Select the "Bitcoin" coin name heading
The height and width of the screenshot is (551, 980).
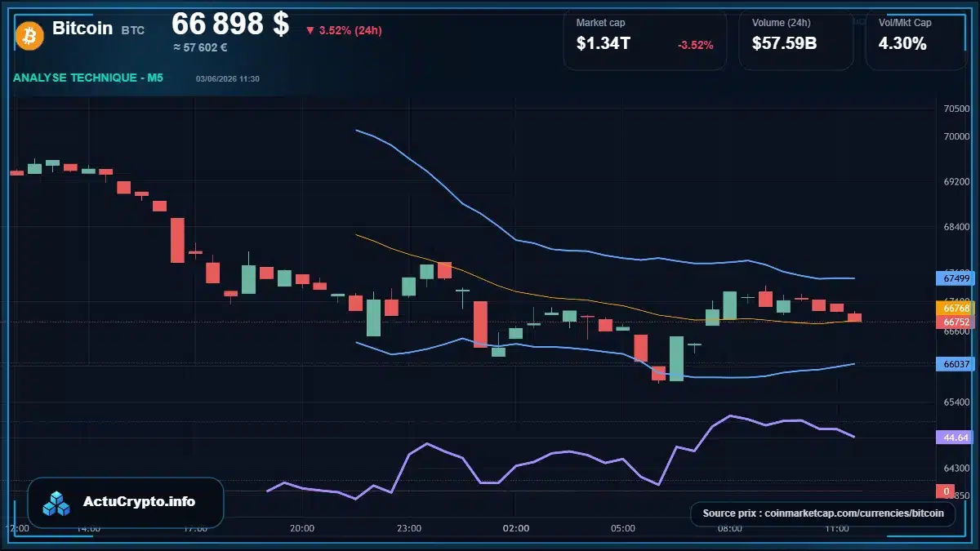click(82, 29)
